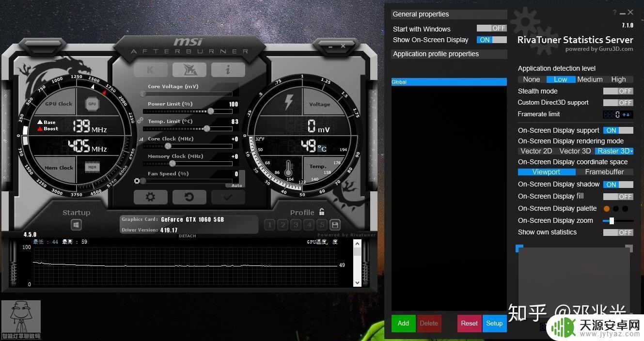Select profile slot 4
Viewport: 644px width, 341px height.
pos(309,225)
